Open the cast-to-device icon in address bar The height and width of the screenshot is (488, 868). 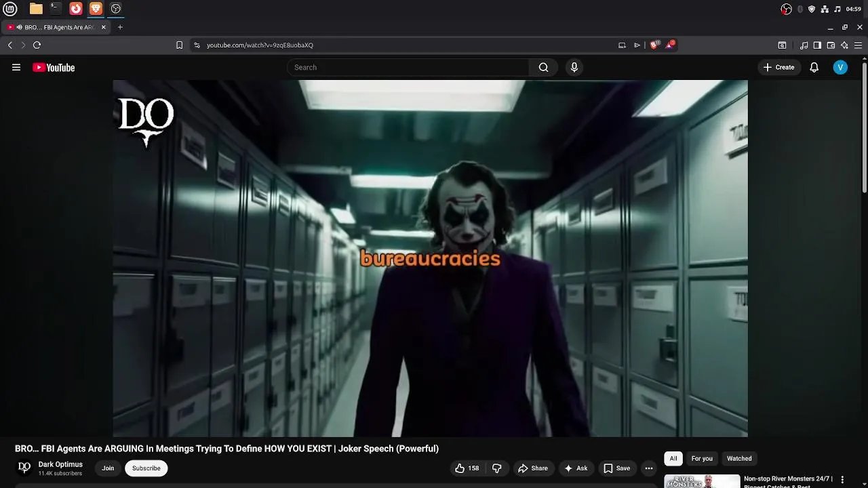click(622, 45)
